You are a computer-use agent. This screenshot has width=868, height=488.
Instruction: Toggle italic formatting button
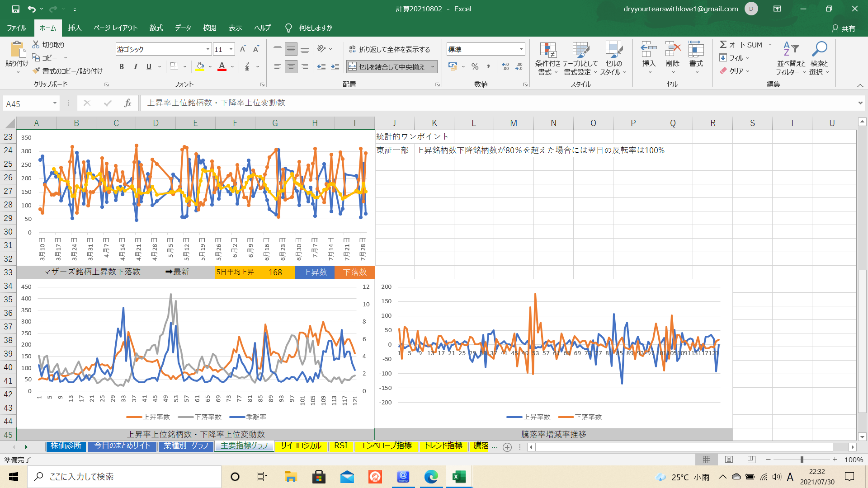click(135, 67)
